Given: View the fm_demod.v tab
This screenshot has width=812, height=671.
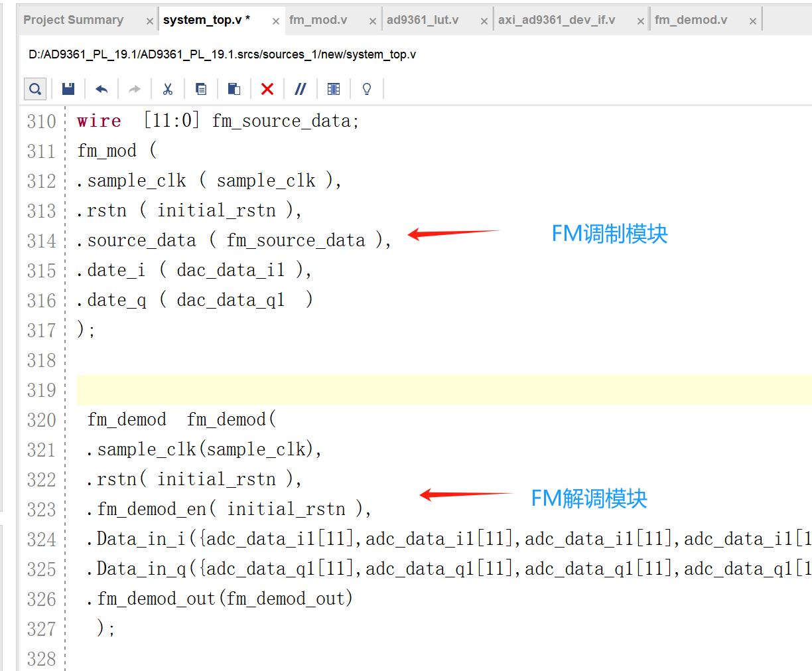Looking at the screenshot, I should tap(690, 19).
